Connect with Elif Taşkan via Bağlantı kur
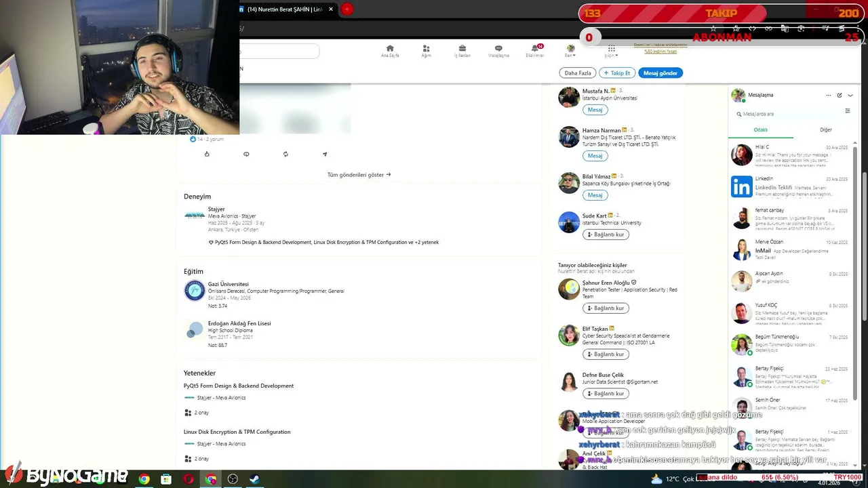This screenshot has height=488, width=868. point(606,354)
